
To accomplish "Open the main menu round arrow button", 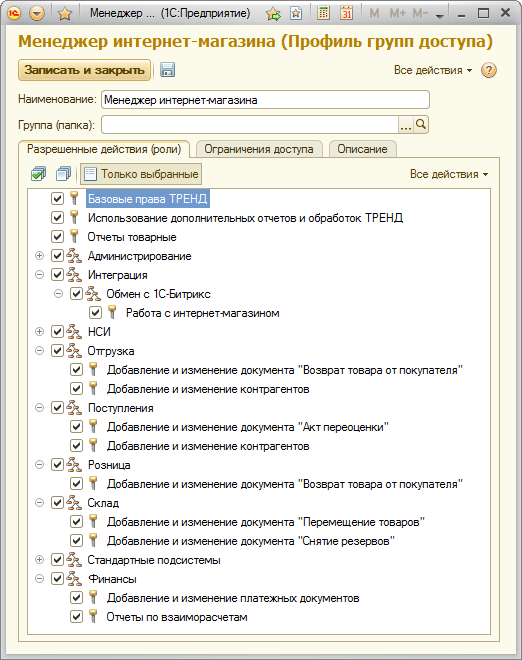I will (37, 13).
